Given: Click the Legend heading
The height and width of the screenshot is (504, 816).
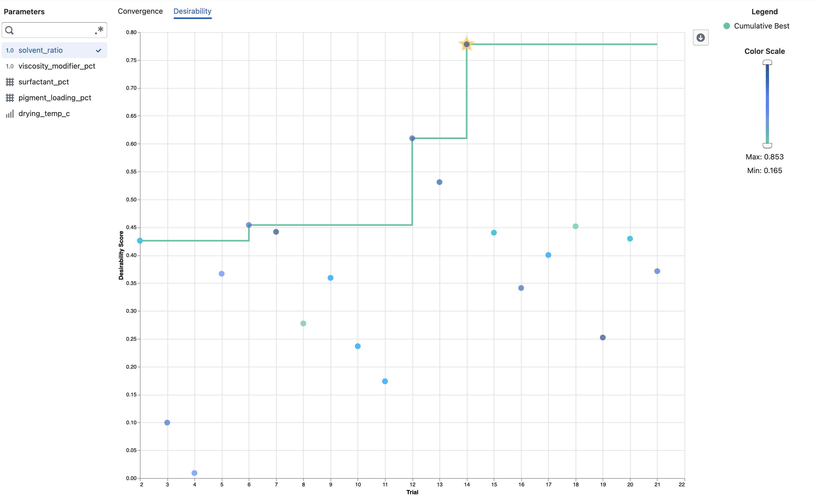Looking at the screenshot, I should tap(764, 12).
